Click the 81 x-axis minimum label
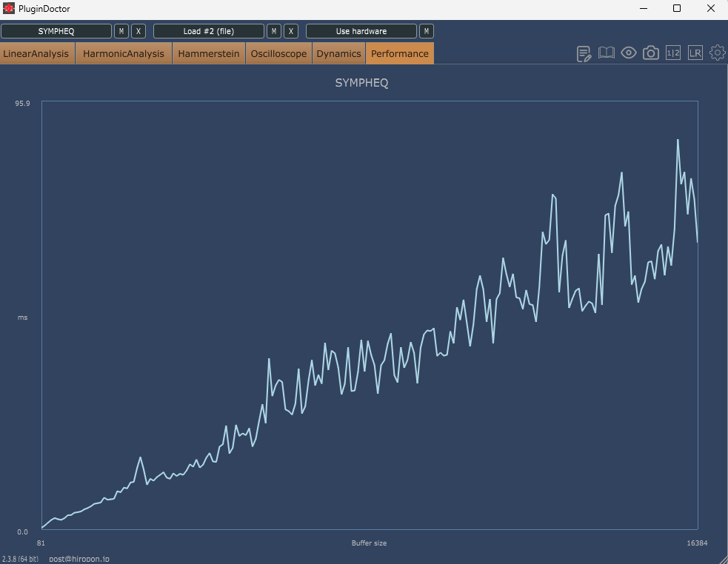Image resolution: width=728 pixels, height=564 pixels. click(41, 543)
